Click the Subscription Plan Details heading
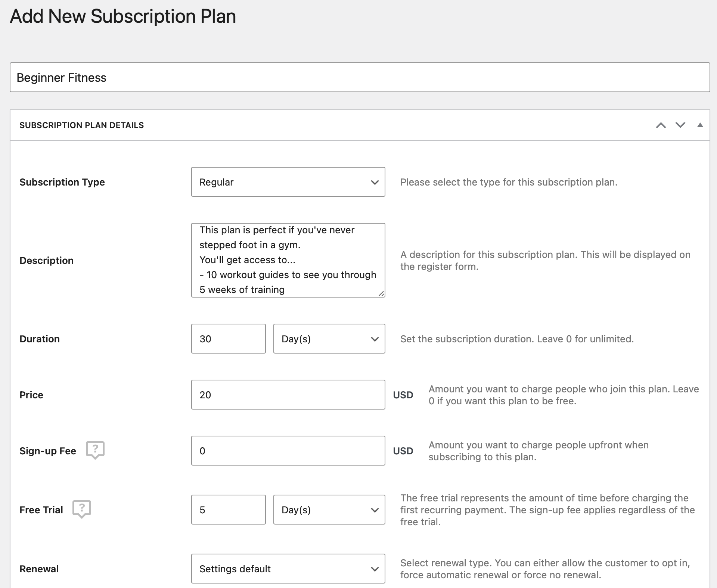Image resolution: width=717 pixels, height=588 pixels. click(81, 125)
